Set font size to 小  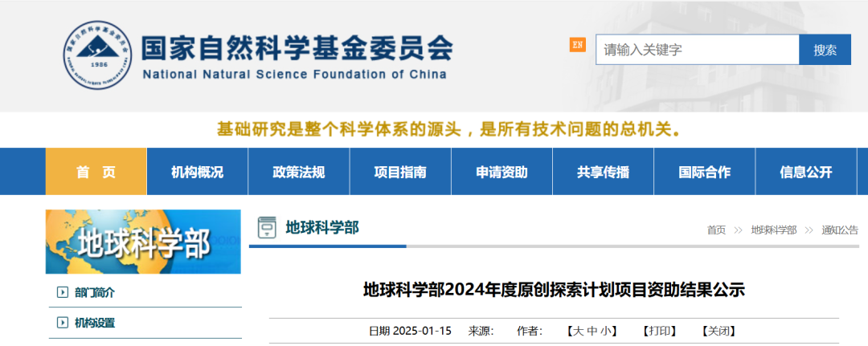pos(606,331)
